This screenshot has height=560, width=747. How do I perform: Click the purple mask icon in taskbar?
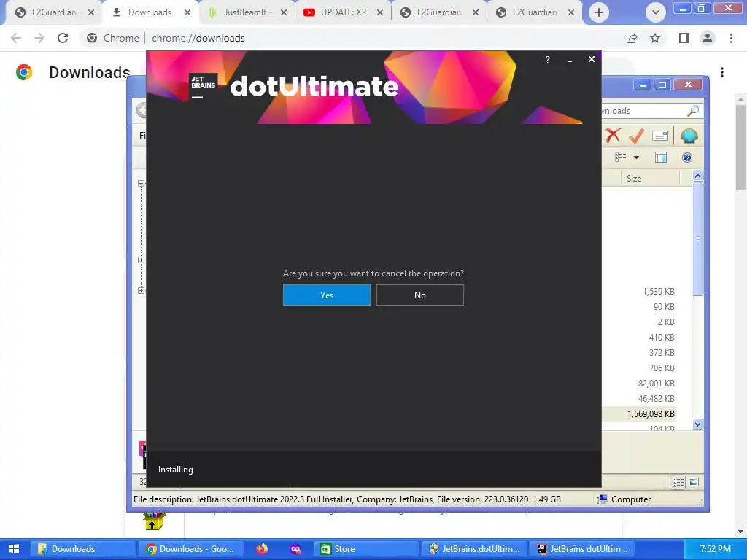tap(295, 549)
